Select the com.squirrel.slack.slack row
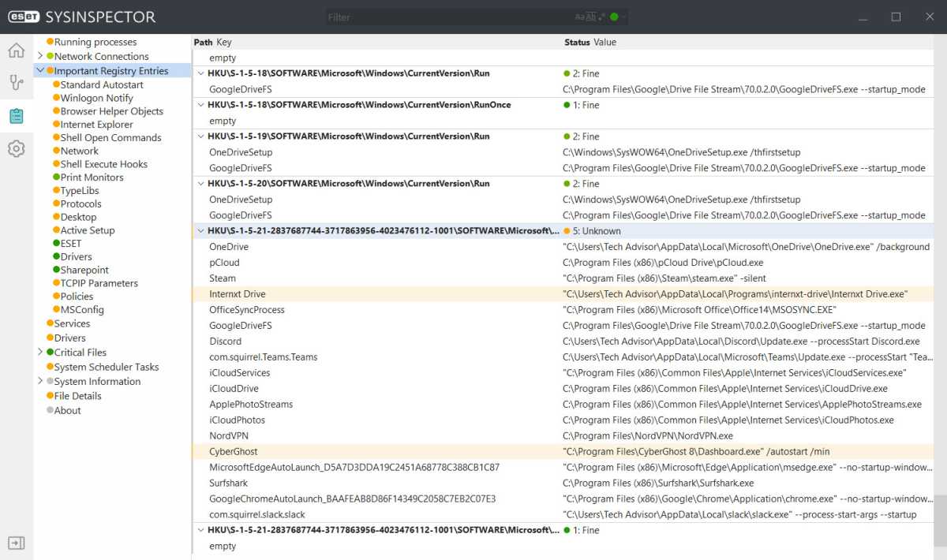947x560 pixels. point(563,515)
